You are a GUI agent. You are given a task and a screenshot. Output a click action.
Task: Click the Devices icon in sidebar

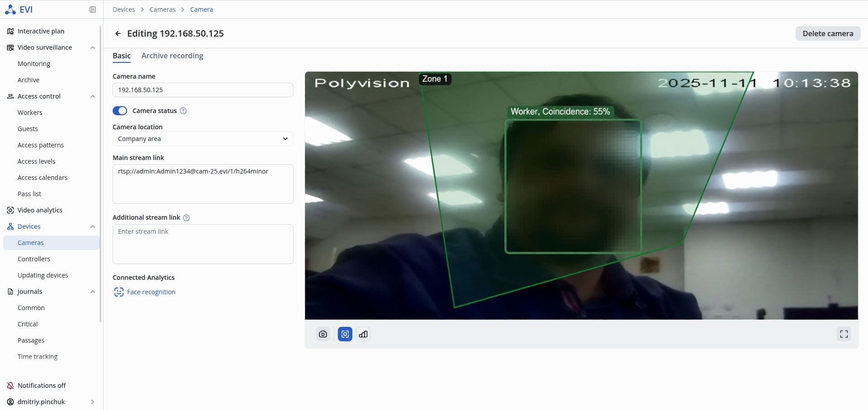[x=10, y=226]
